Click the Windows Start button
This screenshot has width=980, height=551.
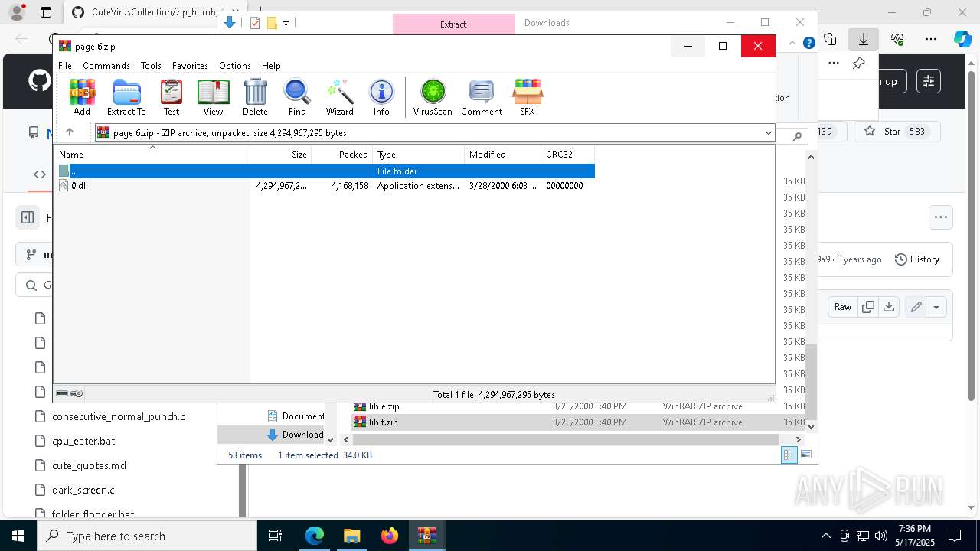(18, 536)
